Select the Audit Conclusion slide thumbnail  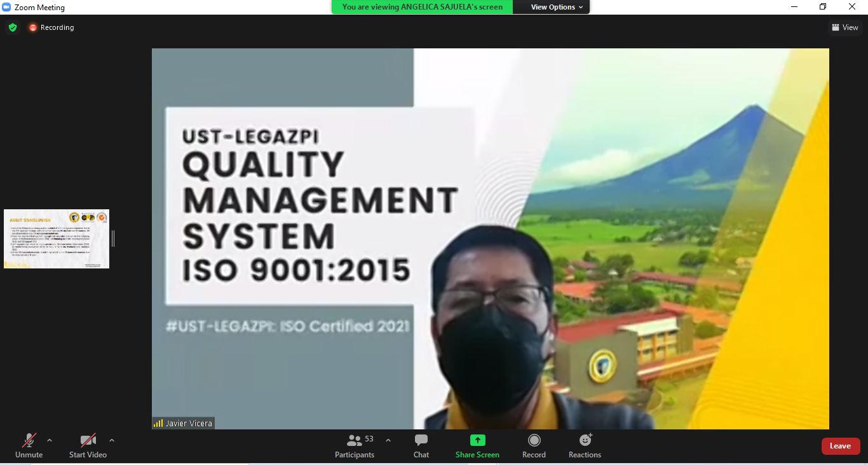(57, 239)
